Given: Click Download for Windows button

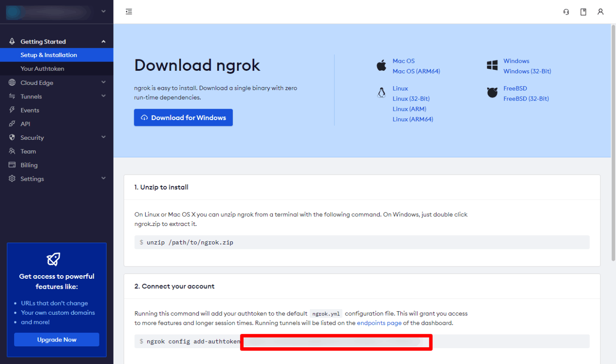Looking at the screenshot, I should point(183,117).
